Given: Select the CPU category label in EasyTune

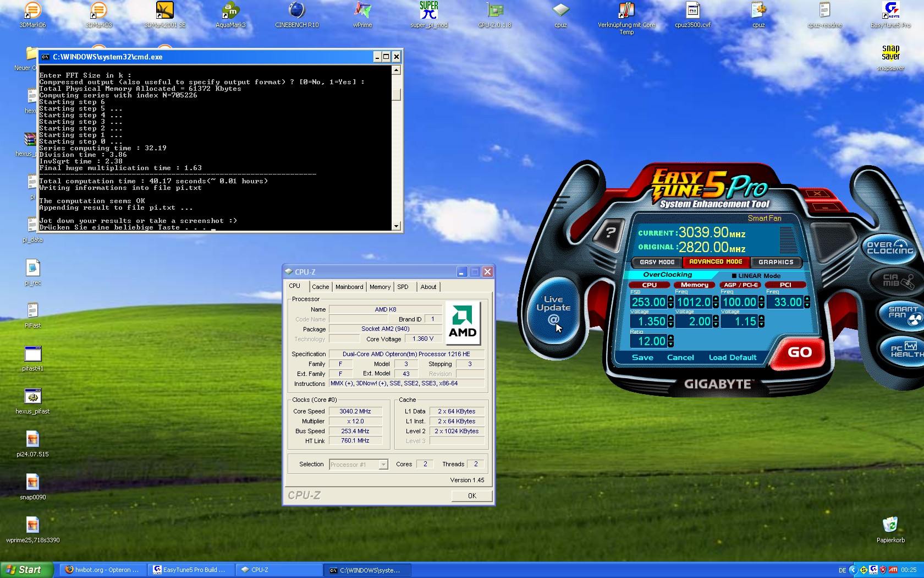Looking at the screenshot, I should (x=650, y=285).
